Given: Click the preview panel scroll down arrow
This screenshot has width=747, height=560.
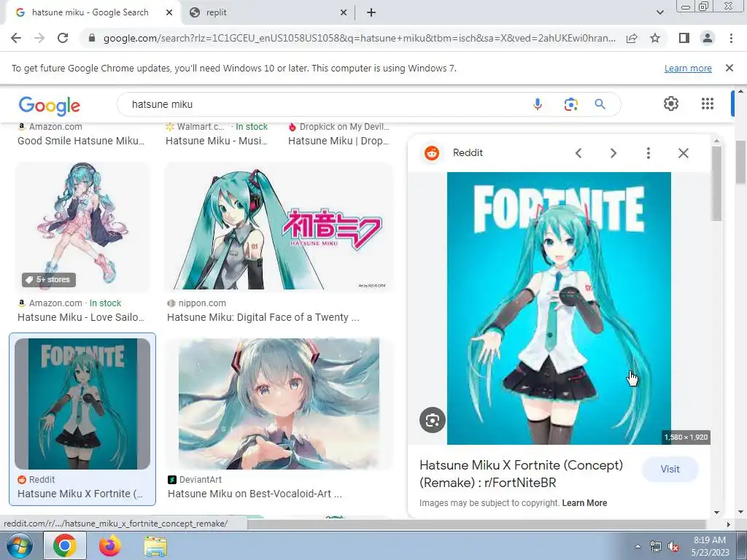Looking at the screenshot, I should point(716,513).
